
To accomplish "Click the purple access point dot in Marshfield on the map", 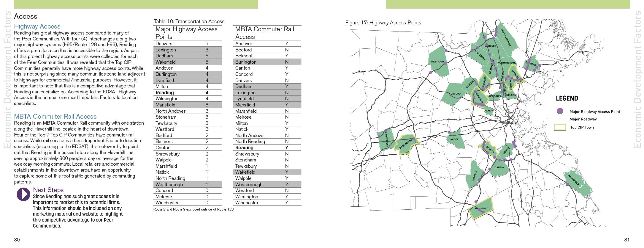I will (x=567, y=184).
